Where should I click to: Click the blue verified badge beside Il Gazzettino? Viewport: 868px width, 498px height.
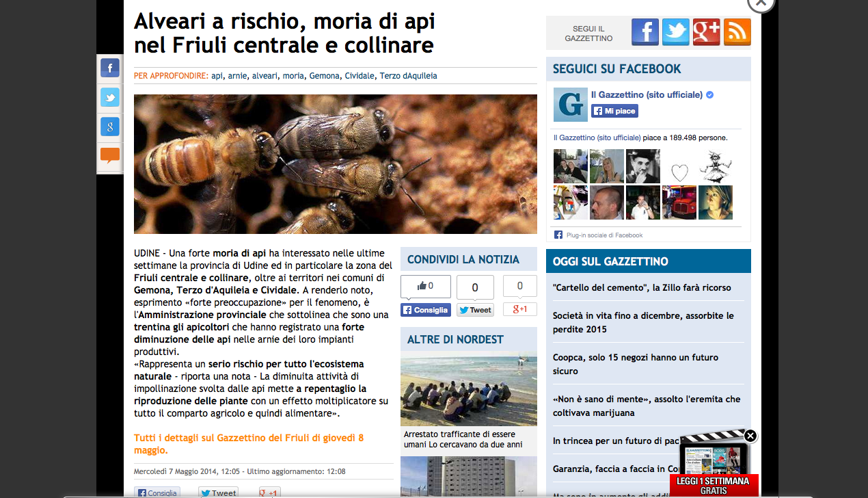(x=710, y=94)
